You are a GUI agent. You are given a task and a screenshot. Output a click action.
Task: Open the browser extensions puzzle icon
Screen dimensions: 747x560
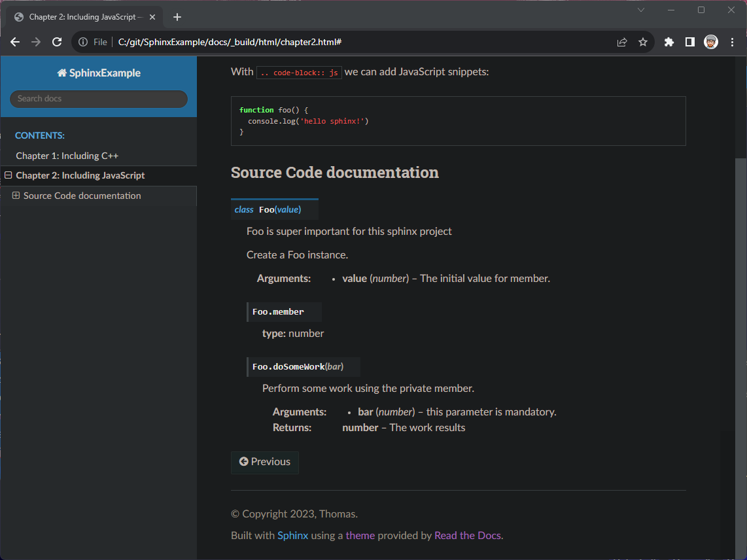pyautogui.click(x=669, y=42)
